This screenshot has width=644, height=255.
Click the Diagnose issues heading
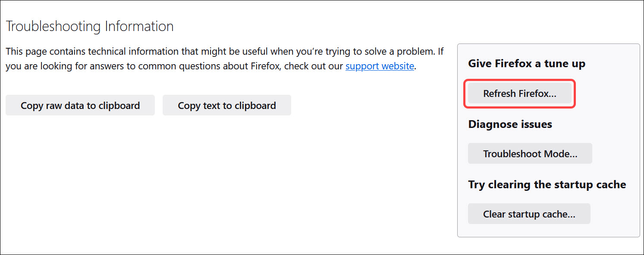510,124
